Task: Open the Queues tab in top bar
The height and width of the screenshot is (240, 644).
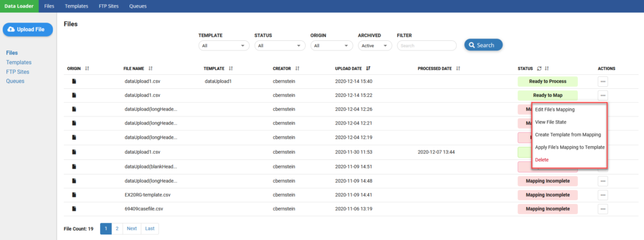Action: (x=138, y=6)
